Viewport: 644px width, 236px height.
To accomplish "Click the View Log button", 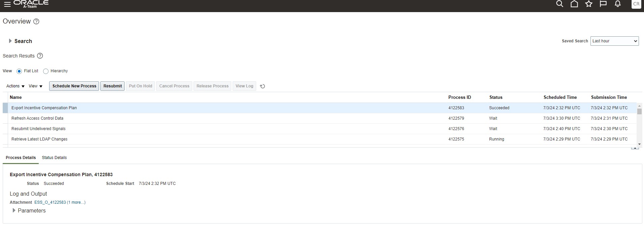I will pos(244,86).
